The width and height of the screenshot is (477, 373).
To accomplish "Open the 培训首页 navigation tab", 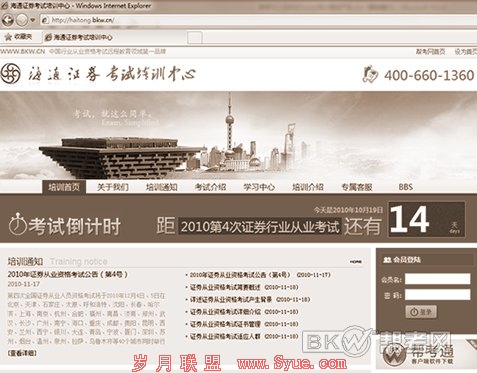I will [64, 187].
